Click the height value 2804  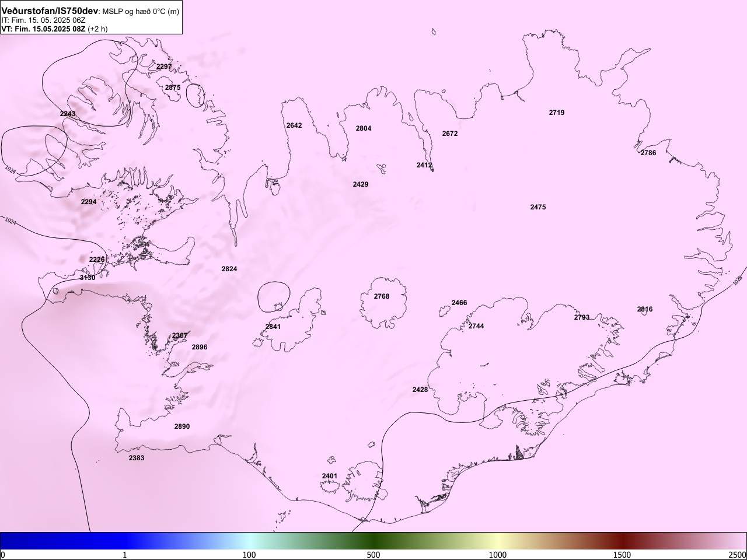coord(364,128)
